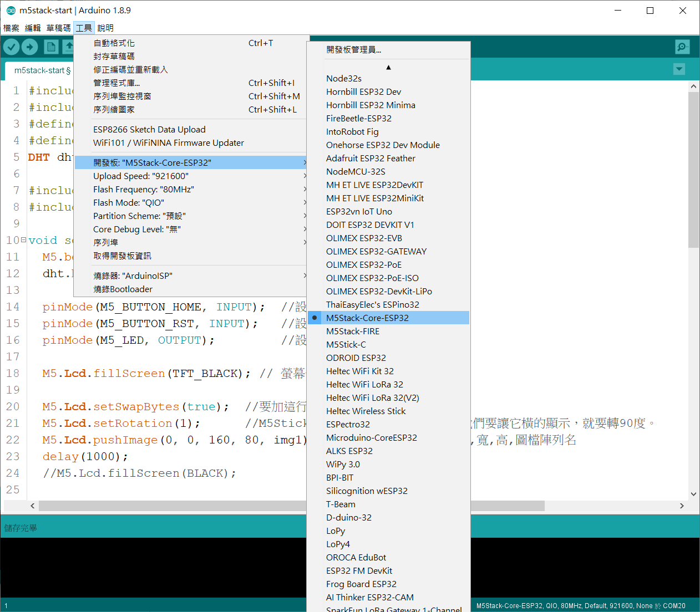Click the horizontal scrollbar left arrow
The width and height of the screenshot is (700, 612).
click(33, 506)
